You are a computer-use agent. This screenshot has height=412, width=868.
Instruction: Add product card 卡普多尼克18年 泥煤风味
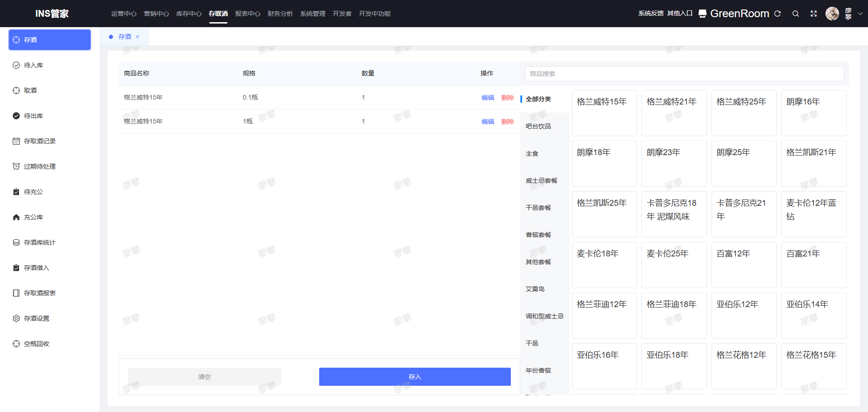(674, 214)
